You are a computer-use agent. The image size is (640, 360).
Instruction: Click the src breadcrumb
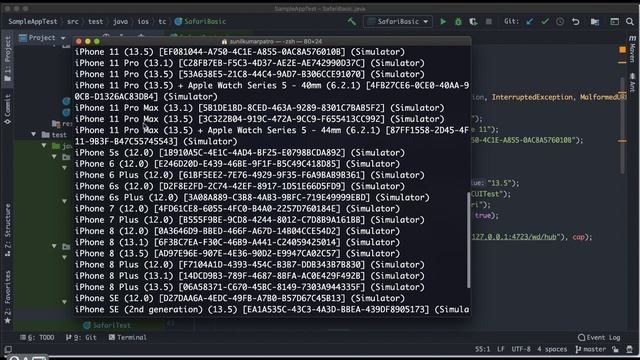coord(73,22)
